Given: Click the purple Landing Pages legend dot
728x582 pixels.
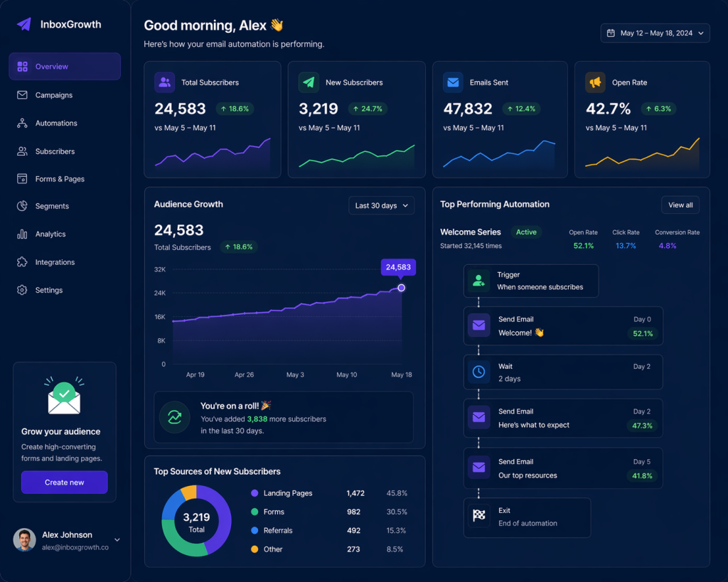Looking at the screenshot, I should click(x=255, y=493).
